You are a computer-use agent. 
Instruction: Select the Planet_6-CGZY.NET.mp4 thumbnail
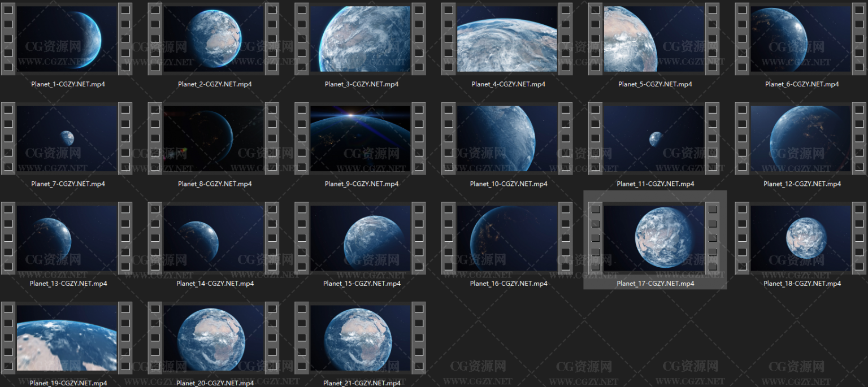pyautogui.click(x=801, y=39)
